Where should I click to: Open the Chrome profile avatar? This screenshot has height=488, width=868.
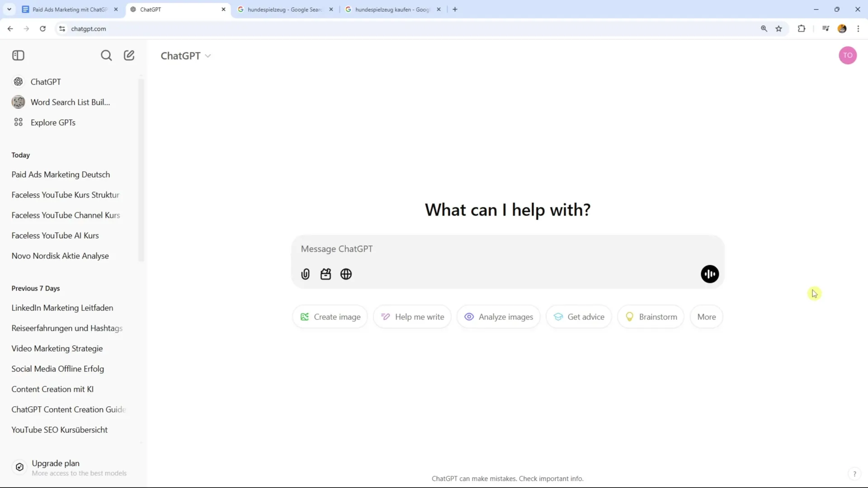tap(842, 28)
